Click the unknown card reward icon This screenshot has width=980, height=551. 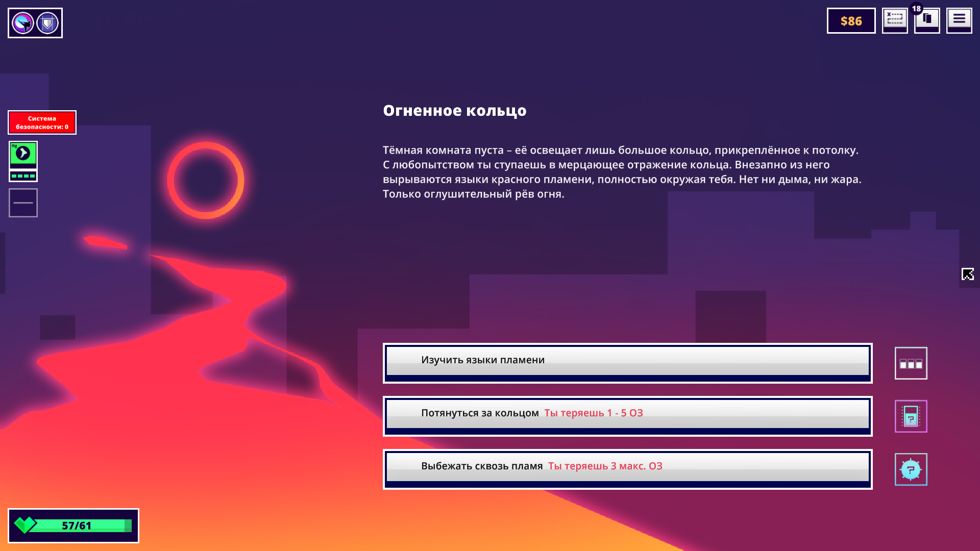pos(911,416)
